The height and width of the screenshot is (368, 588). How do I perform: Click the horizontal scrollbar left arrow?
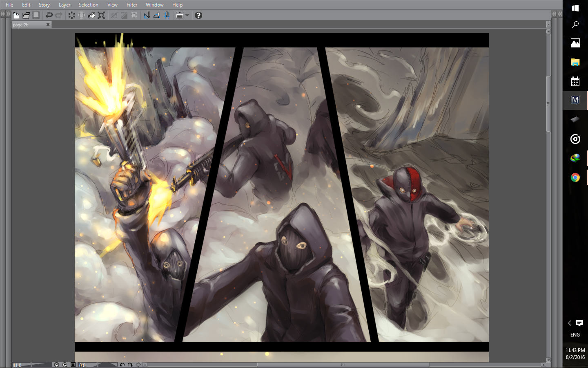tap(145, 365)
